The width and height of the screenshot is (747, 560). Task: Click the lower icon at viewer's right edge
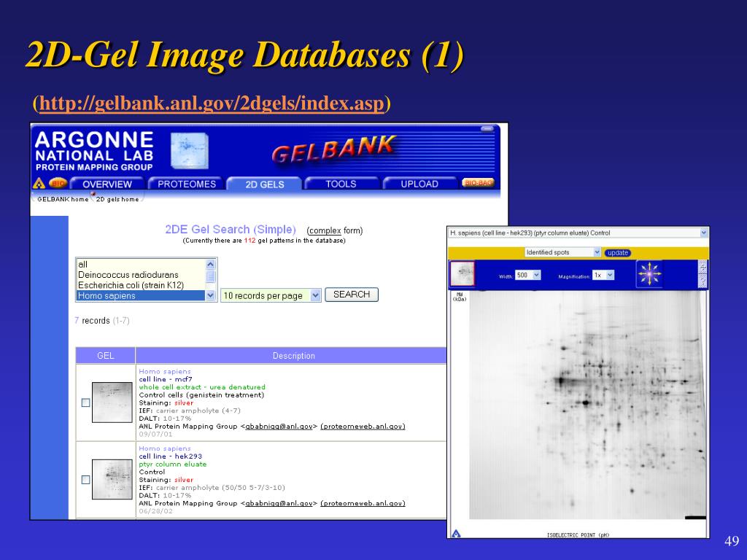(x=703, y=281)
